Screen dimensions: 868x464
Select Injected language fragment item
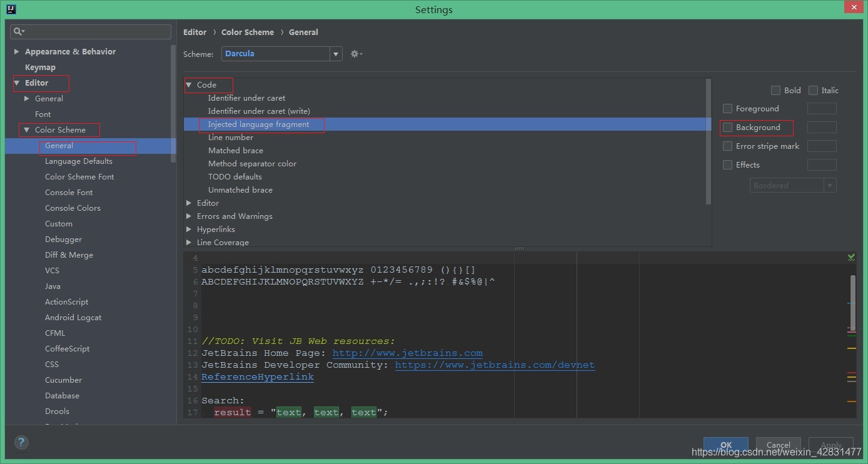258,124
